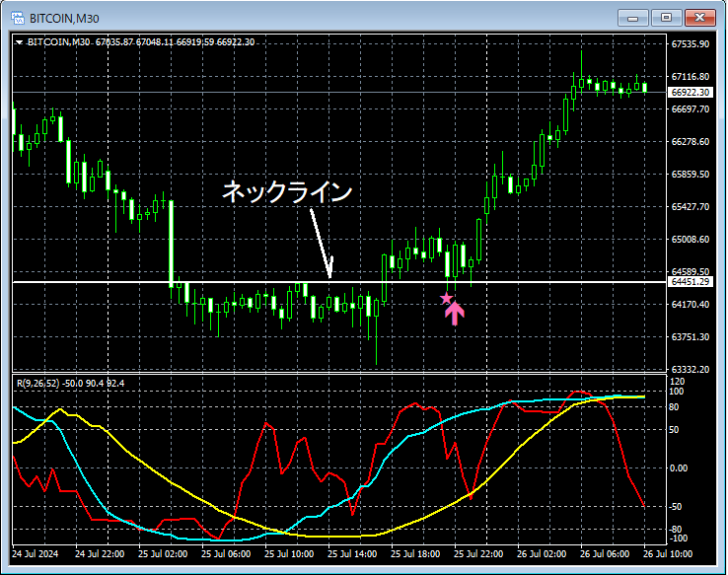Click time axis label 24 Jul 2024
Viewport: 728px width, 575px height.
coord(36,554)
